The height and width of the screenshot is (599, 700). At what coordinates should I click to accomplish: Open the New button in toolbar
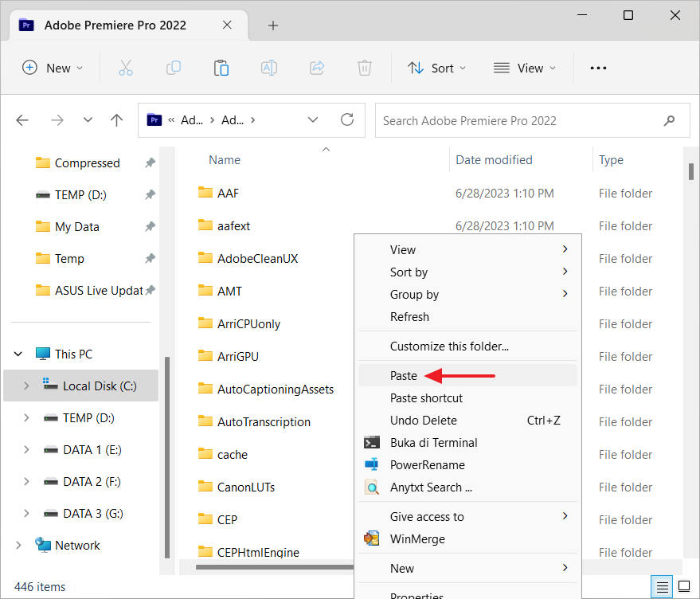pos(53,69)
